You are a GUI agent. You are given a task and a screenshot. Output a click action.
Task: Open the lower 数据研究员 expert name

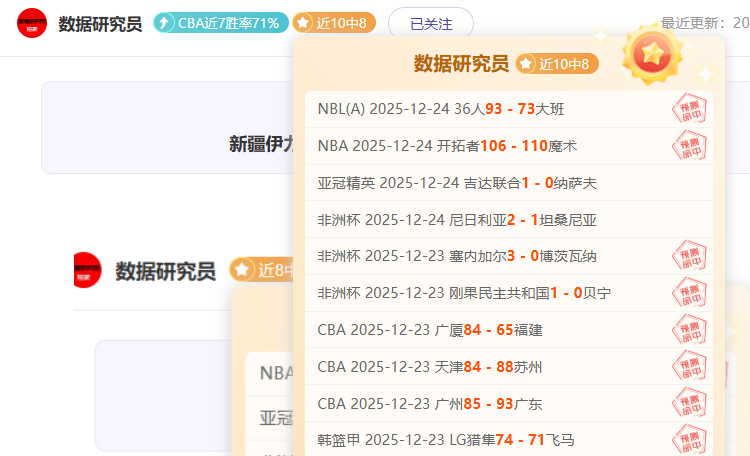165,271
